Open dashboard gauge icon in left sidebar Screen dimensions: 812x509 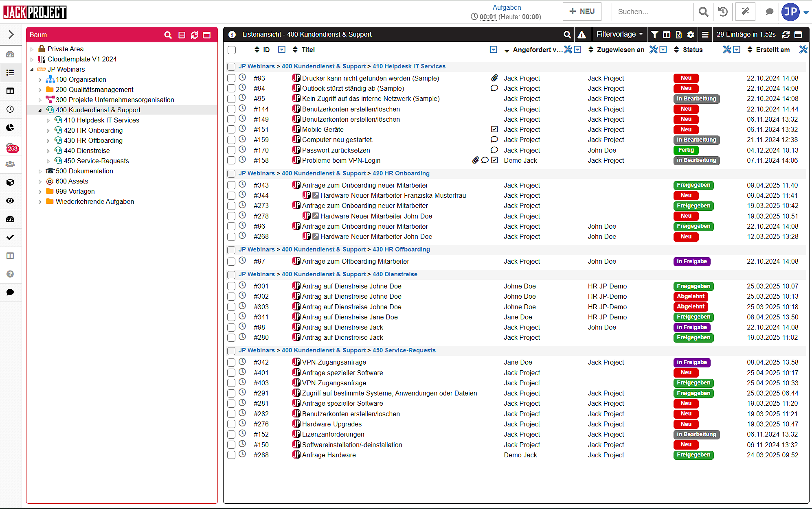click(10, 55)
